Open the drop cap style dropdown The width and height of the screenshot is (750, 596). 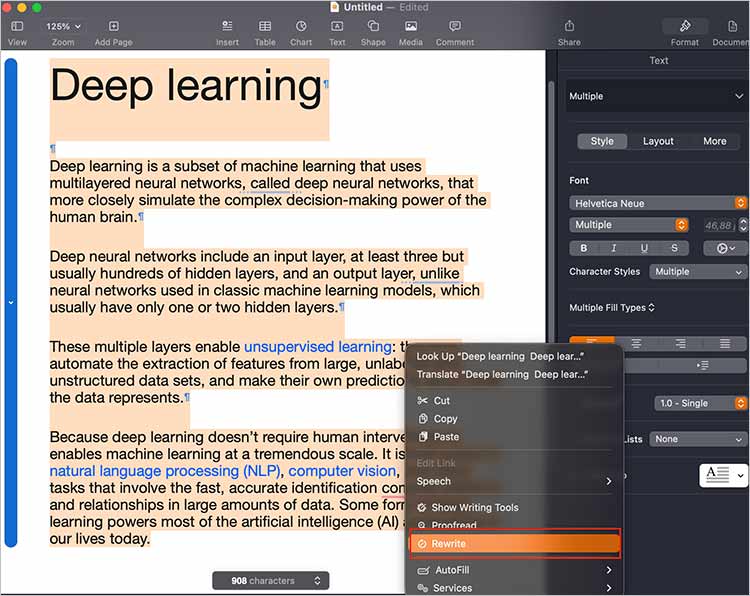[x=723, y=475]
